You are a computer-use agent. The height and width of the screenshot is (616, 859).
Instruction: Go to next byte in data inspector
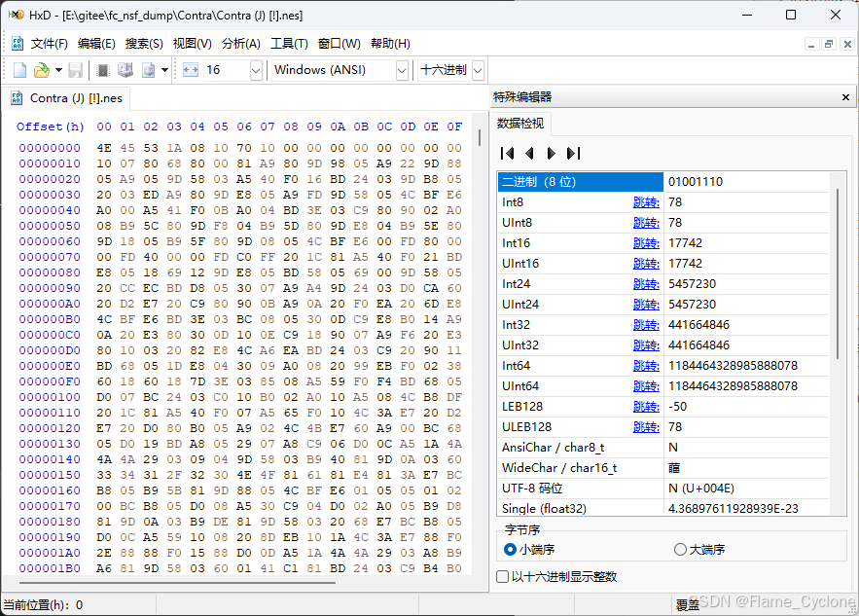click(552, 154)
